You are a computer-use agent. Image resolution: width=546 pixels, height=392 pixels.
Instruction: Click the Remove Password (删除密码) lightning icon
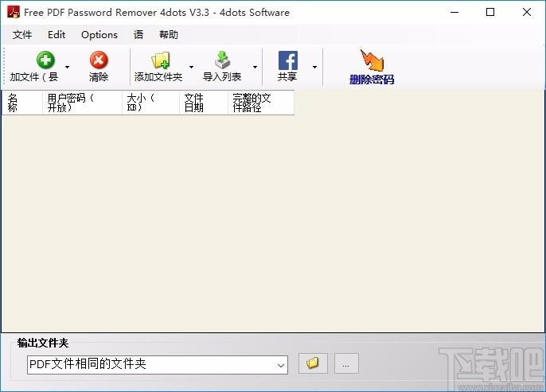coord(372,60)
